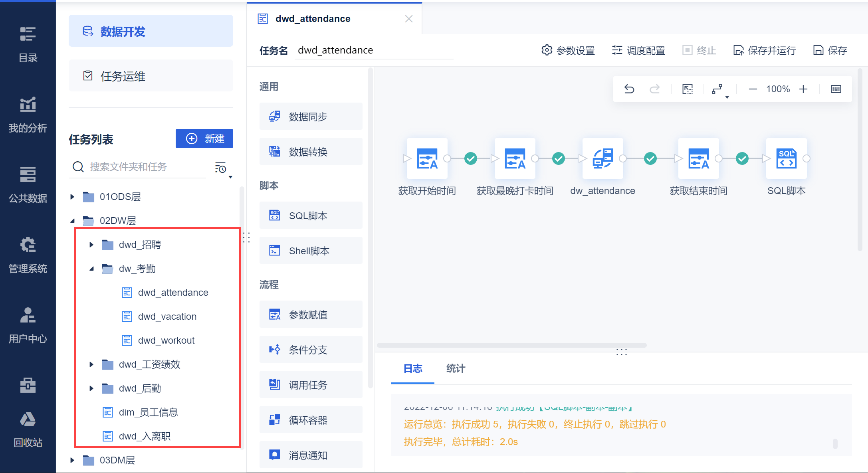Click the 新建 button
The width and height of the screenshot is (868, 473).
[x=204, y=139]
